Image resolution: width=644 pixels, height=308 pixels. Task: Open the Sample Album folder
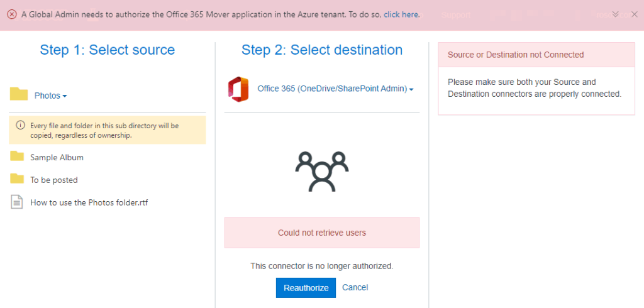pyautogui.click(x=57, y=157)
